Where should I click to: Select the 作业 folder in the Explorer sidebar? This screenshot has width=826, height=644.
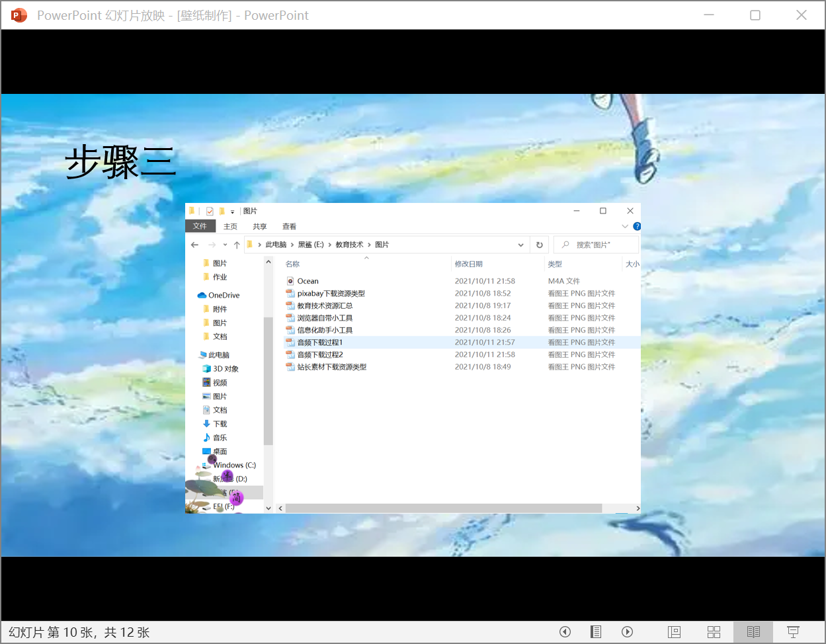[215, 277]
